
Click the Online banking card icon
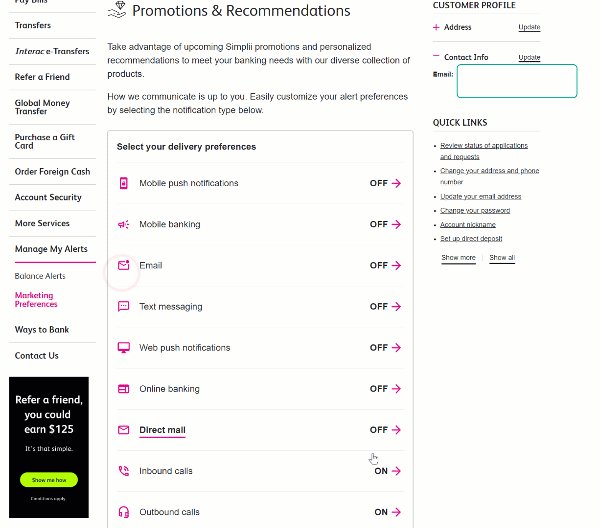click(x=123, y=389)
